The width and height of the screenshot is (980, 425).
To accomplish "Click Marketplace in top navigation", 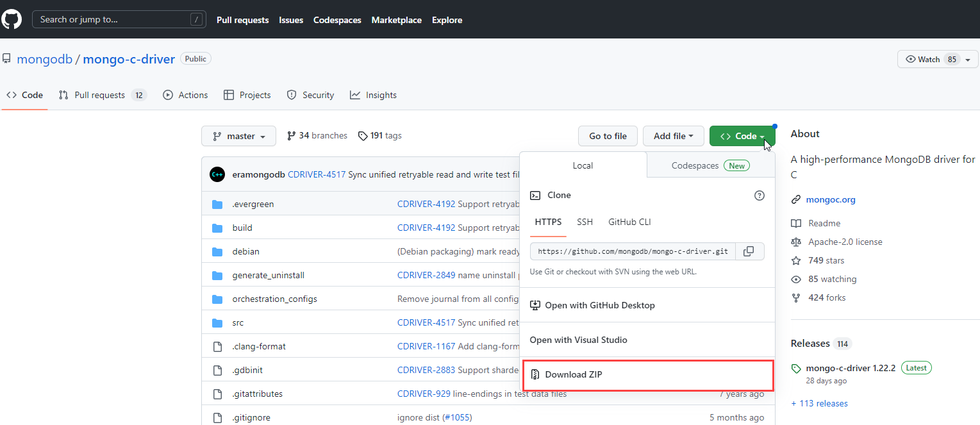I will (396, 20).
